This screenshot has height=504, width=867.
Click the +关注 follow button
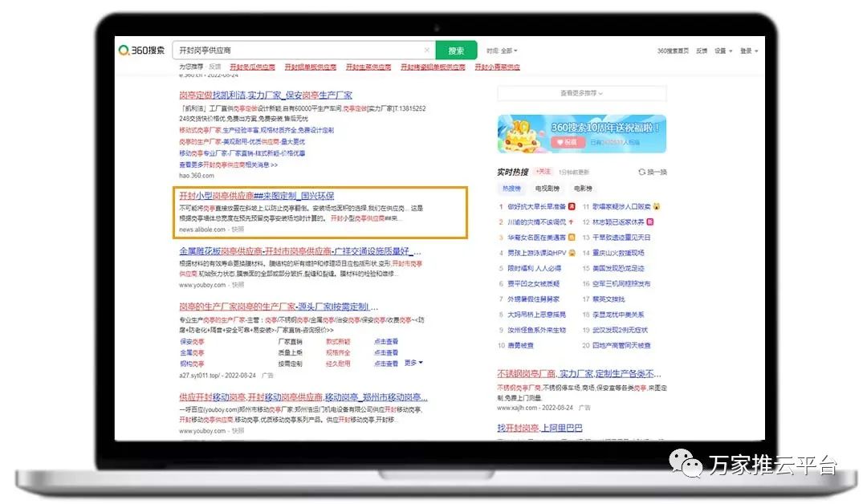pyautogui.click(x=543, y=172)
